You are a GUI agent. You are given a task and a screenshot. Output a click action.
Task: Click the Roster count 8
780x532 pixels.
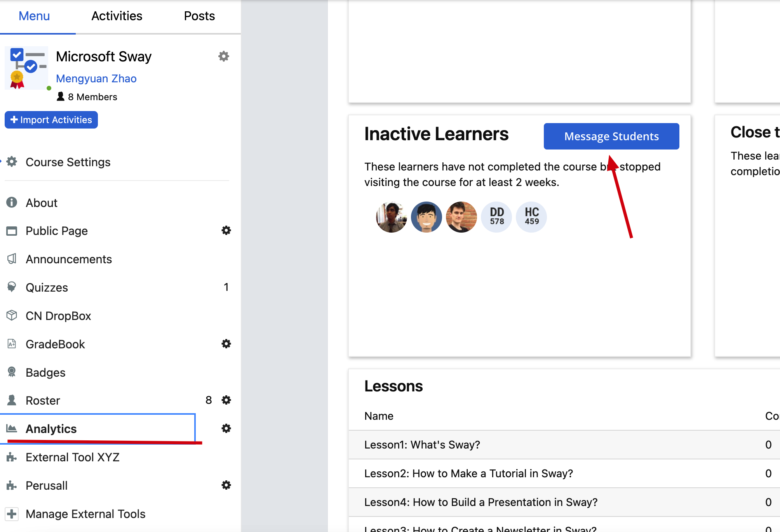pyautogui.click(x=209, y=400)
